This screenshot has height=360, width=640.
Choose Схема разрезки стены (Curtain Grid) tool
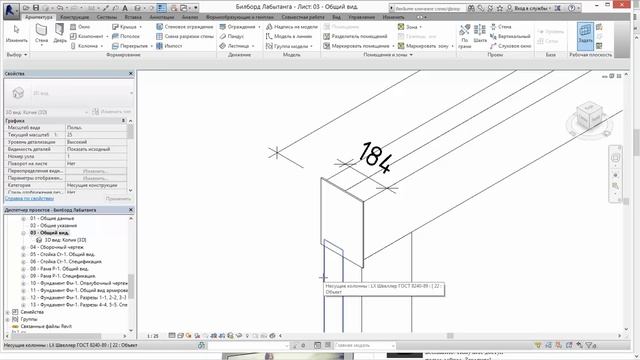pyautogui.click(x=185, y=36)
